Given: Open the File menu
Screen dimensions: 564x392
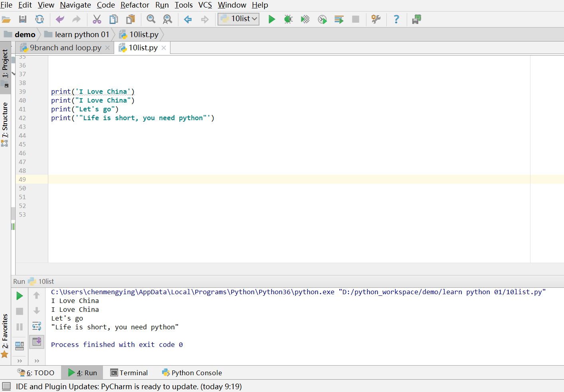Looking at the screenshot, I should [6, 5].
